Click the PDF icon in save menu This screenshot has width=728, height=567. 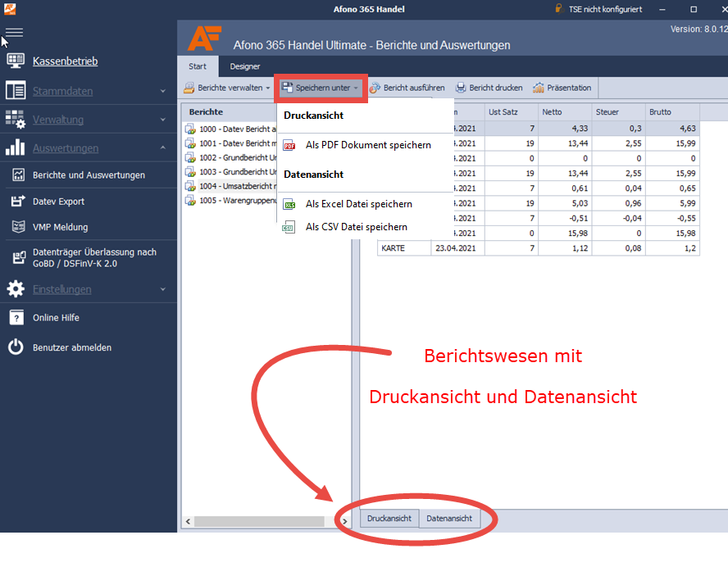(x=289, y=145)
